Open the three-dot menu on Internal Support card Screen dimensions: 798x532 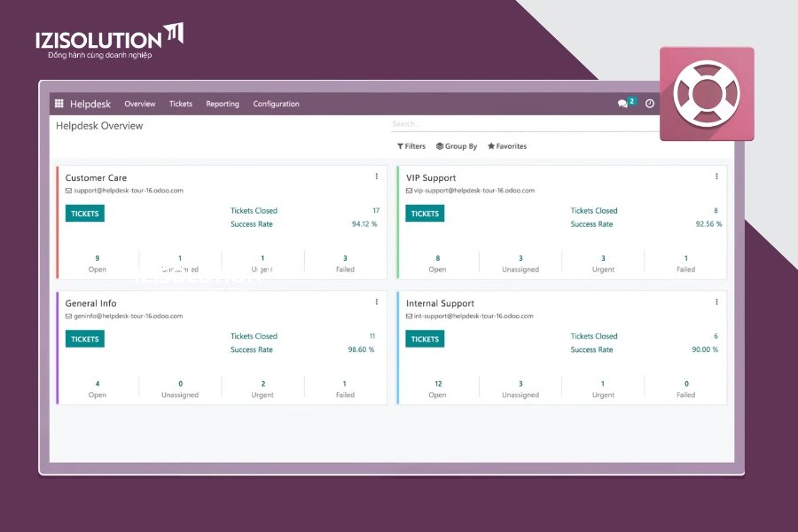coord(716,301)
